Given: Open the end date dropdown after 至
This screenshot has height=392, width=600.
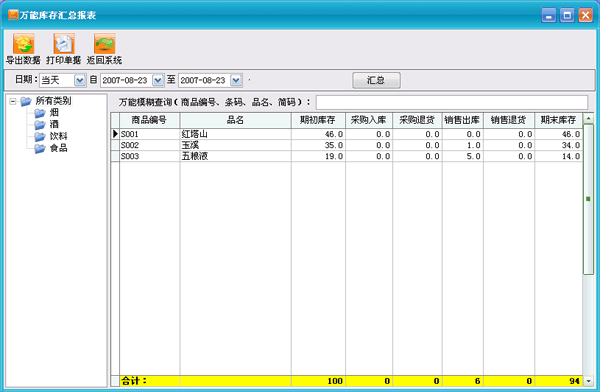Looking at the screenshot, I should point(236,80).
